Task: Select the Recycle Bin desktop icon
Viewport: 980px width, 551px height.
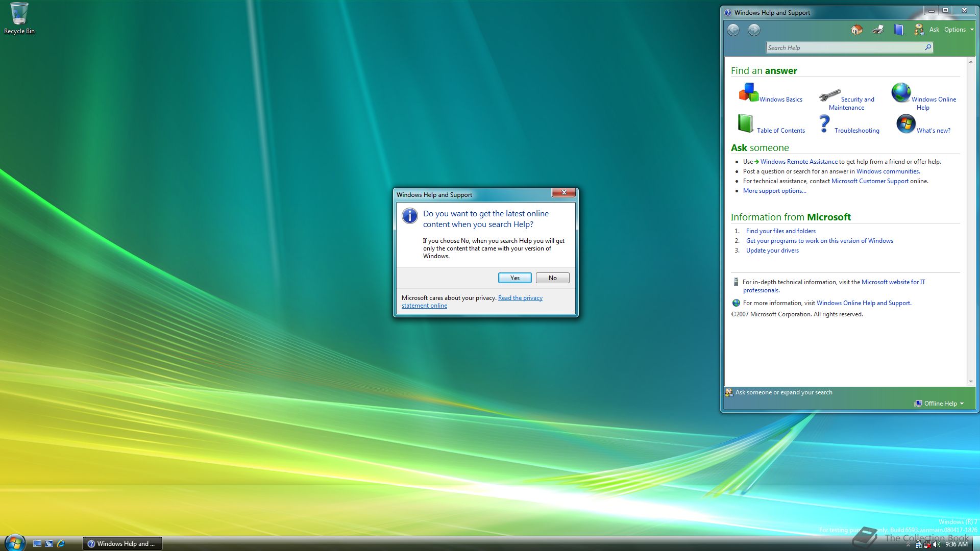Action: click(x=19, y=18)
